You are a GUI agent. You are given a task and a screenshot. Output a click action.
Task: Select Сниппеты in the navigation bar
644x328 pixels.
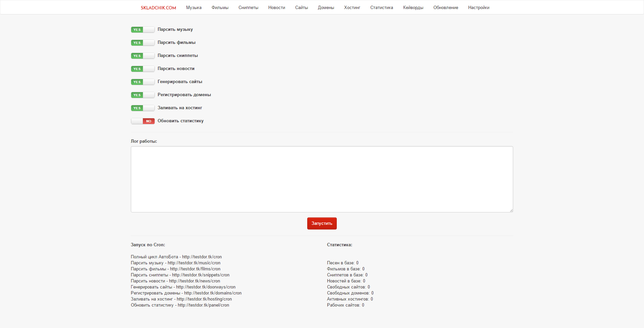coord(248,8)
